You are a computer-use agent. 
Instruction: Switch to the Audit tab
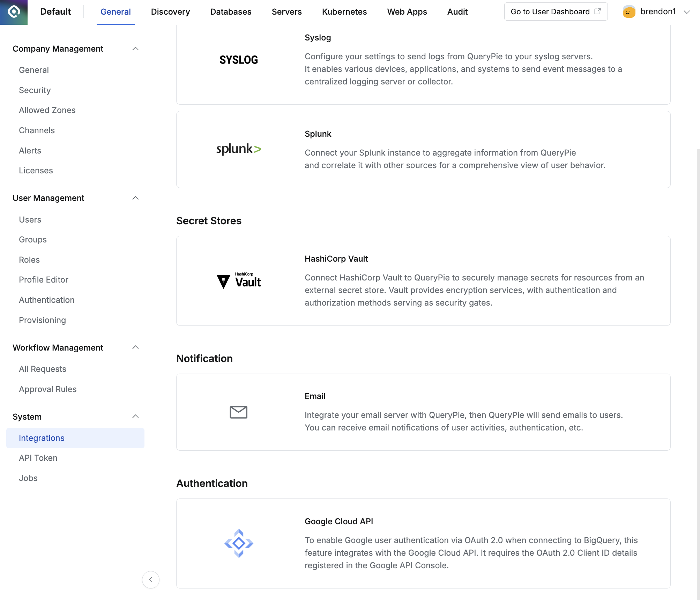point(457,12)
